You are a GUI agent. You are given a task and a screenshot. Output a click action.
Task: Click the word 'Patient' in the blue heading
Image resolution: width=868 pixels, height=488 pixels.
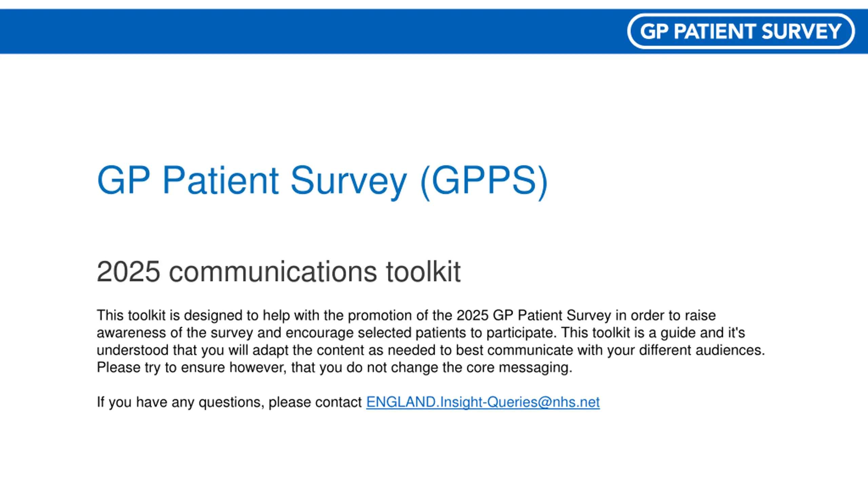(221, 180)
